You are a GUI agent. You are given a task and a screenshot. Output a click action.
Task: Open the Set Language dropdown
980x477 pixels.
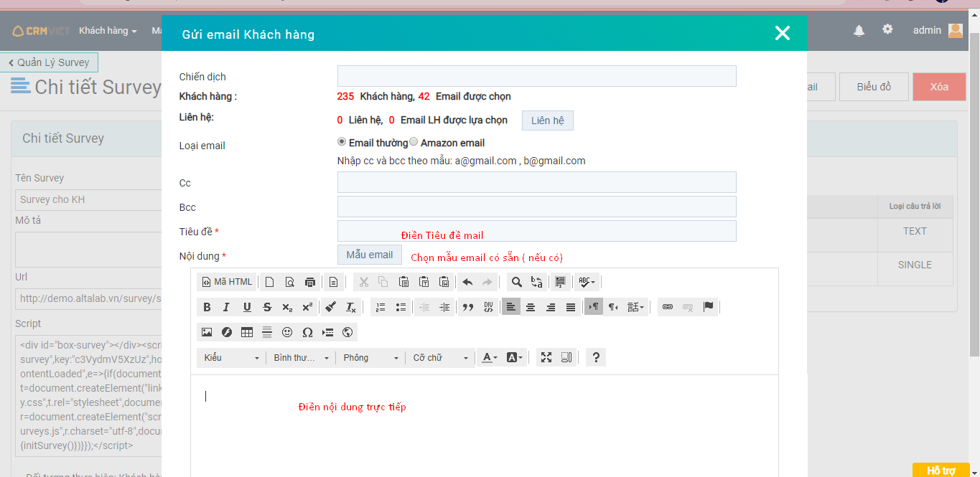pyautogui.click(x=636, y=307)
